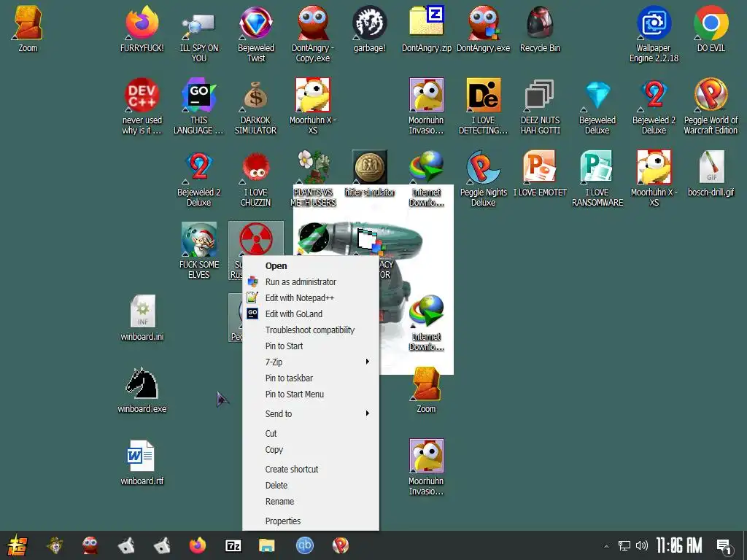The height and width of the screenshot is (560, 747).
Task: Launch the winboard.exe chess knight icon
Action: click(x=142, y=389)
